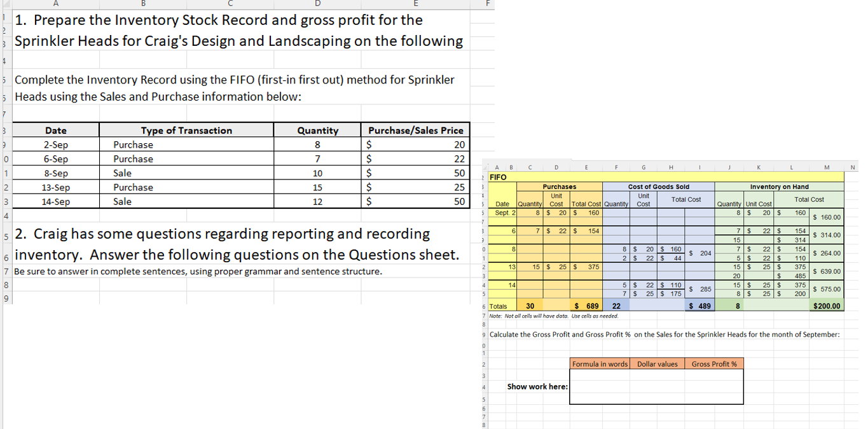Viewport: 868px width, 429px height.
Task: Click the 13-Sep Purchase quantity of 15
Action: point(317,186)
